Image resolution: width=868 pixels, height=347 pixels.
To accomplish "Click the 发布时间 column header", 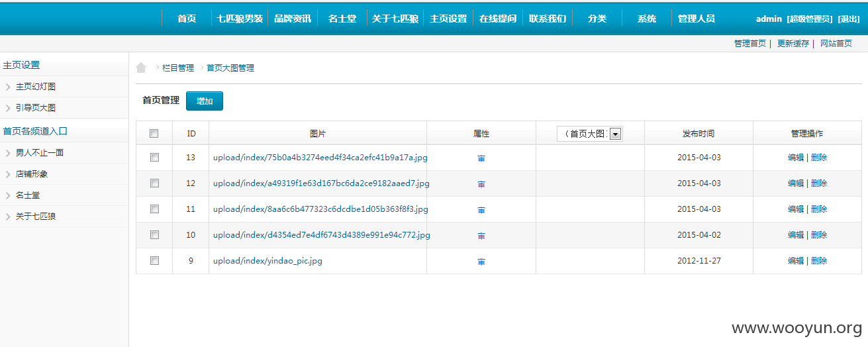I will coord(699,134).
